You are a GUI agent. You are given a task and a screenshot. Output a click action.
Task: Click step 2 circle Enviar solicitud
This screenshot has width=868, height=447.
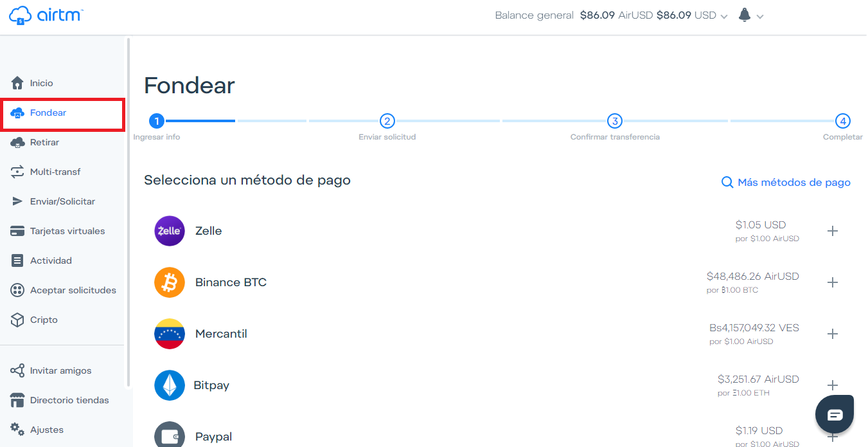pyautogui.click(x=387, y=120)
